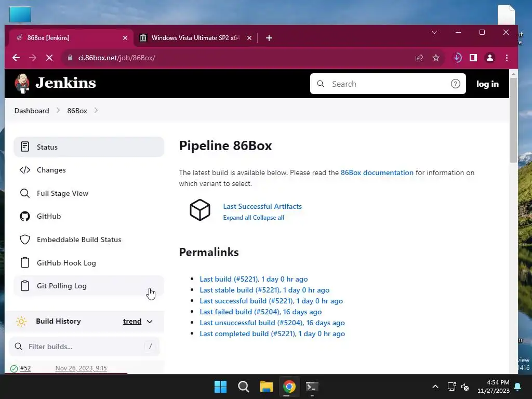Open the Chrome profile avatar icon
Image resolution: width=532 pixels, height=399 pixels.
point(489,58)
